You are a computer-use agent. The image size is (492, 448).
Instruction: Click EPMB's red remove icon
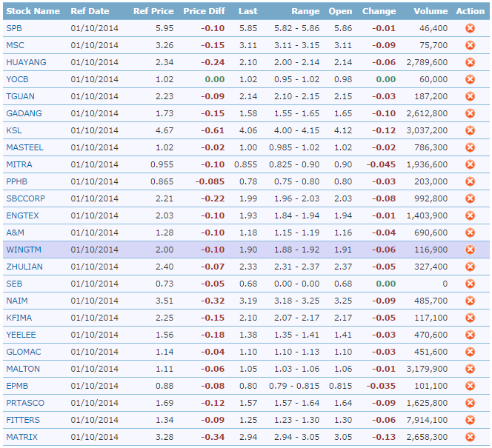pyautogui.click(x=470, y=386)
